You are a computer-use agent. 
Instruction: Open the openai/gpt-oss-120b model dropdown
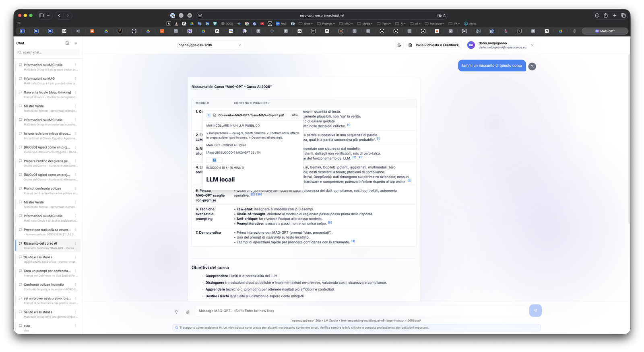pyautogui.click(x=210, y=45)
